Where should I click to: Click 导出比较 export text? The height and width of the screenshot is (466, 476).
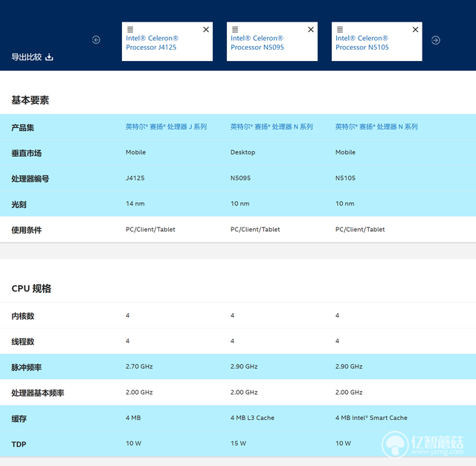27,57
